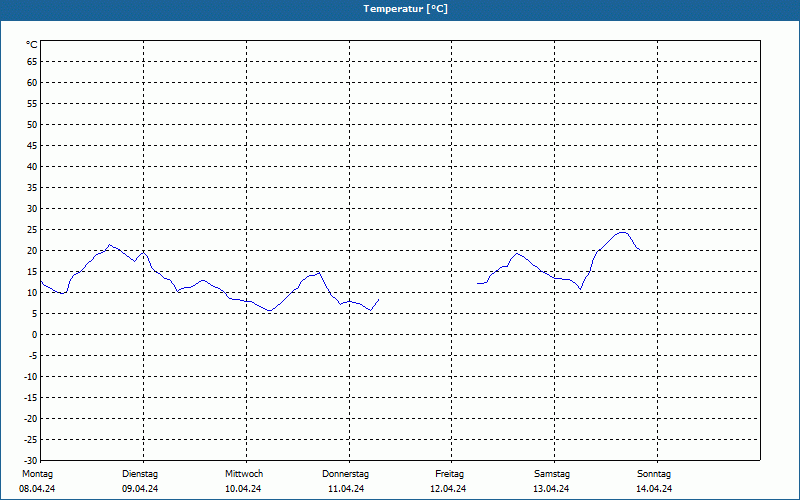This screenshot has height=500, width=800.
Task: Select the 'Montag' day label
Action: click(x=37, y=474)
